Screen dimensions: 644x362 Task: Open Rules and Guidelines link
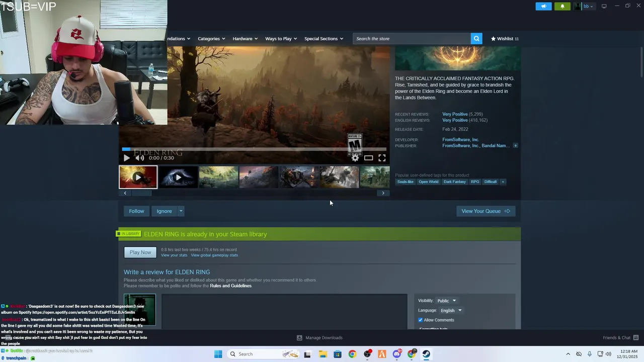click(x=230, y=286)
